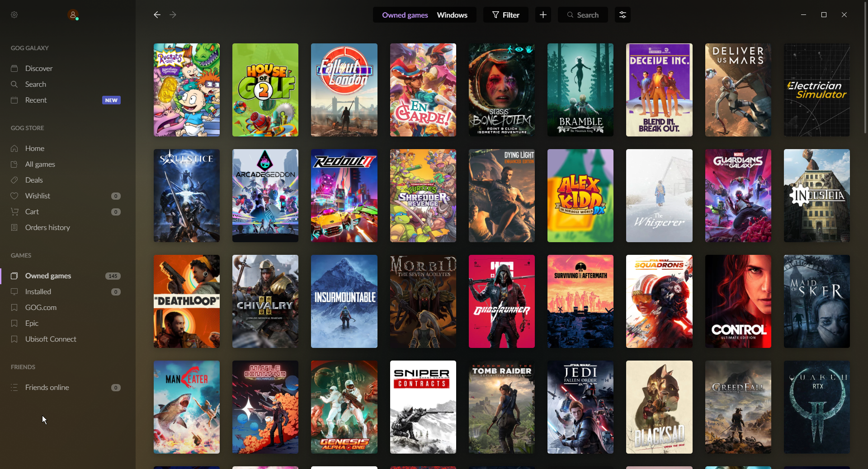Open Stasis Bone Totem cover
This screenshot has height=469, width=868.
502,90
